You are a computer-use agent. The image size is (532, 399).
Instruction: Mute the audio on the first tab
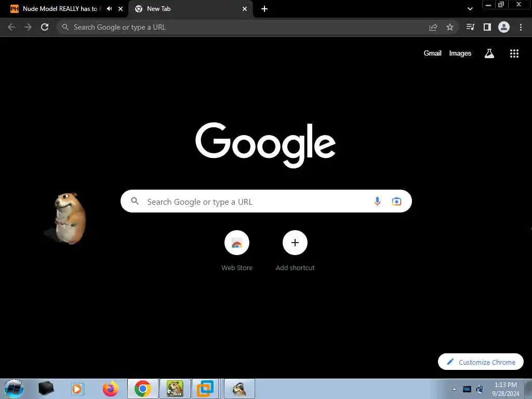[109, 9]
